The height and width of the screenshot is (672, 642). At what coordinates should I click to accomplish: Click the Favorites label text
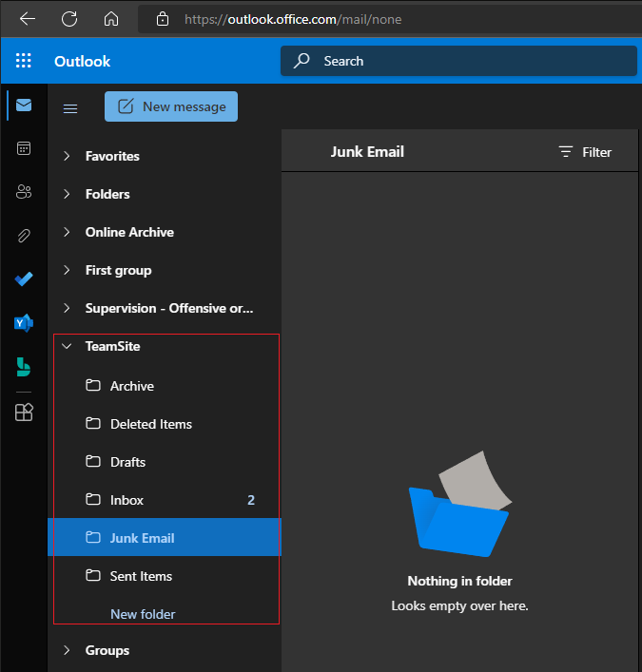pos(112,156)
